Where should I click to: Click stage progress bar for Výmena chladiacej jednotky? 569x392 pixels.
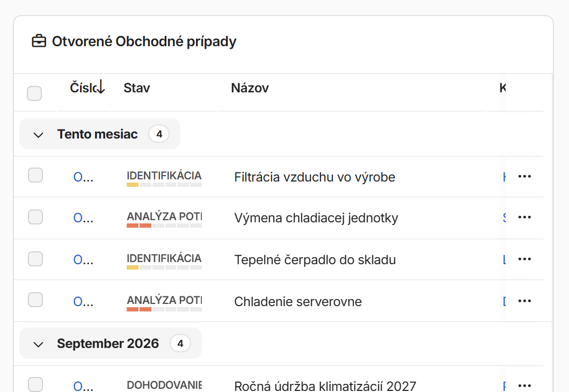pos(164,226)
